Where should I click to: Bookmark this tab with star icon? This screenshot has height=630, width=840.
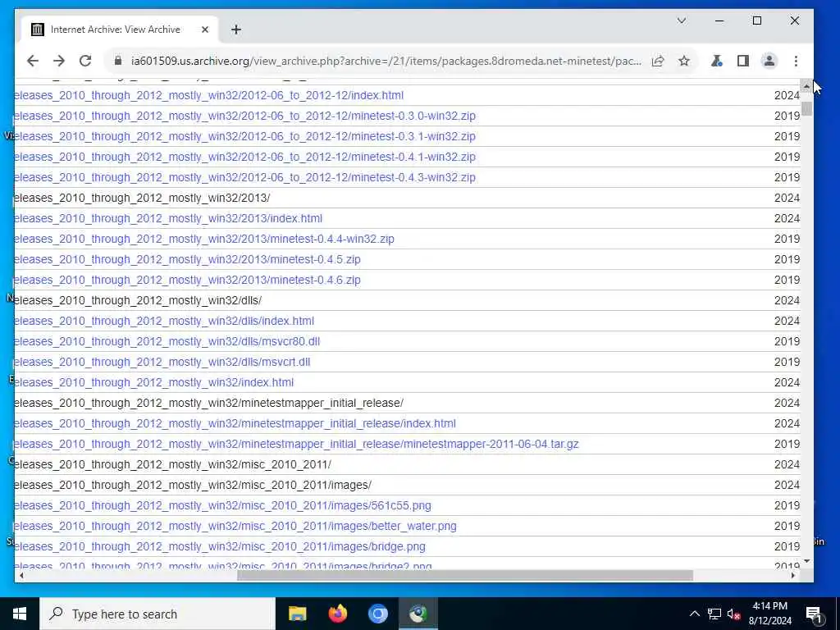pyautogui.click(x=684, y=61)
